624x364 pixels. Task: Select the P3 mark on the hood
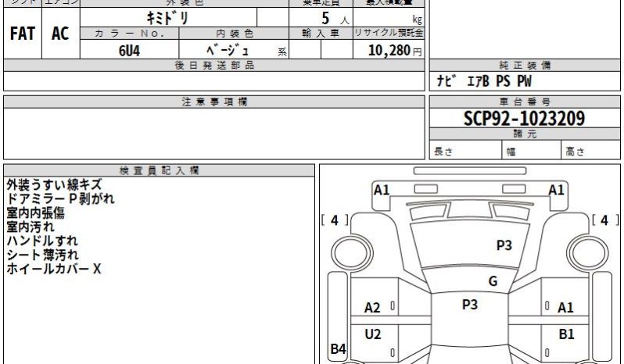coord(504,245)
